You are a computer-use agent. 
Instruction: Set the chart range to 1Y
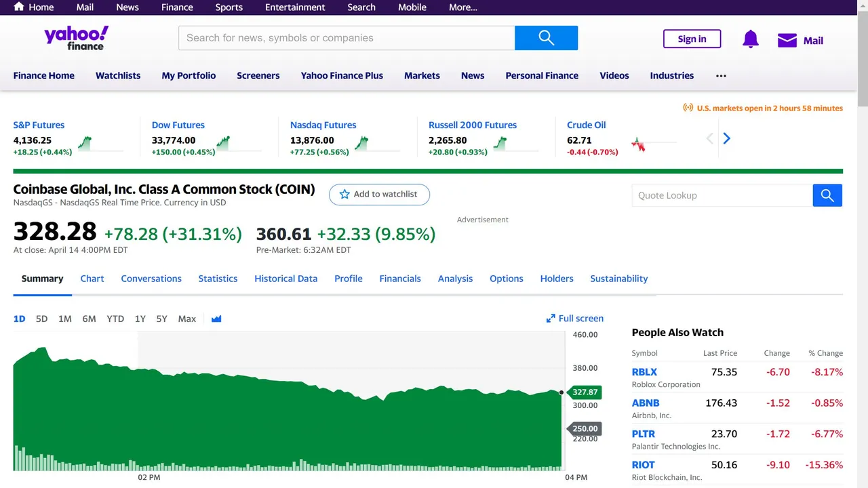[140, 319]
